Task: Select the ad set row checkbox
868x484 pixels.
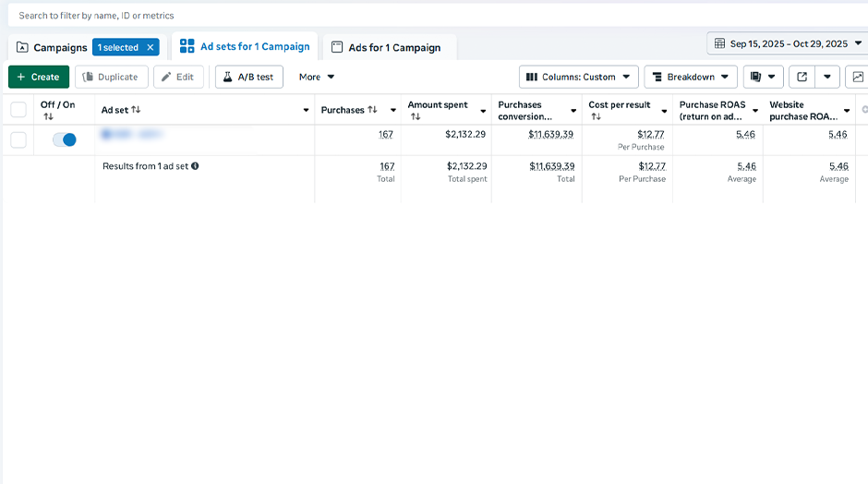Action: (18, 139)
